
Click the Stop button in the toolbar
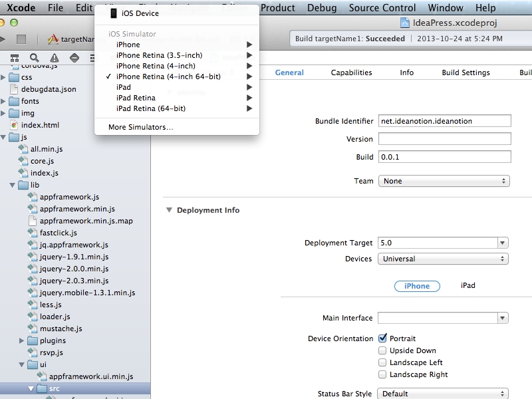(x=21, y=39)
